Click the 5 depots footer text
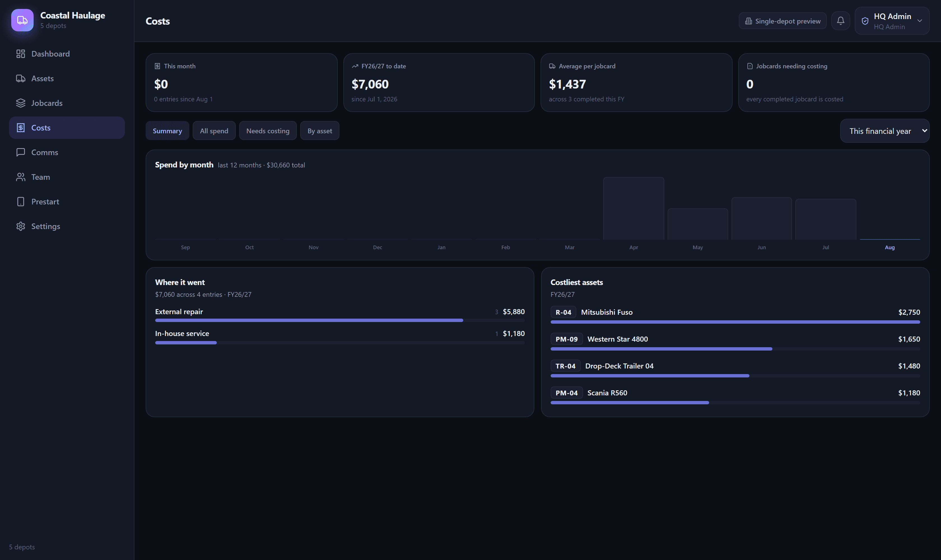The image size is (941, 560). 22,547
